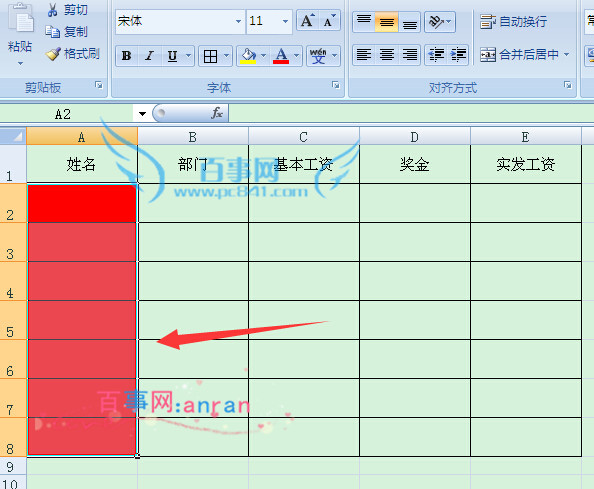Open the font group dialog launcher (字体)
Screen dimensions: 594x489
click(335, 85)
